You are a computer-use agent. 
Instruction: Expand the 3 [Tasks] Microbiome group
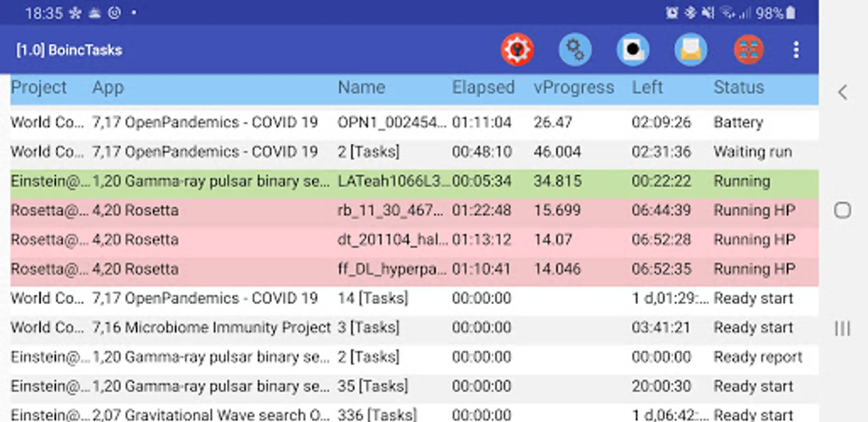369,328
